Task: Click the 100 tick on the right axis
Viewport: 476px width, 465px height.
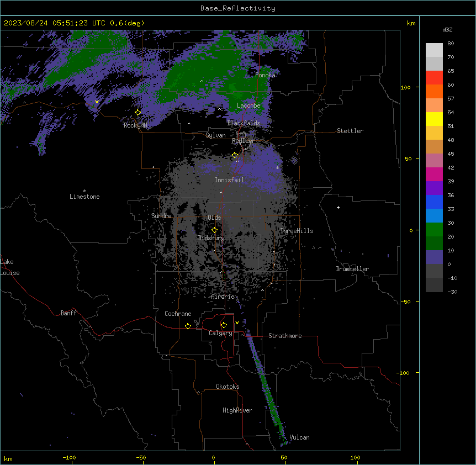Action: [405, 87]
